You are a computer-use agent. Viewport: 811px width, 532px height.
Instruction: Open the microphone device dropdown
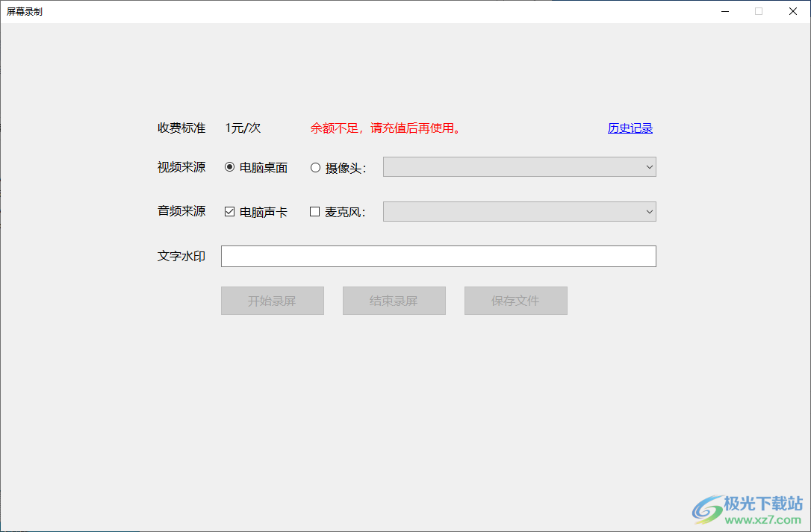(519, 211)
